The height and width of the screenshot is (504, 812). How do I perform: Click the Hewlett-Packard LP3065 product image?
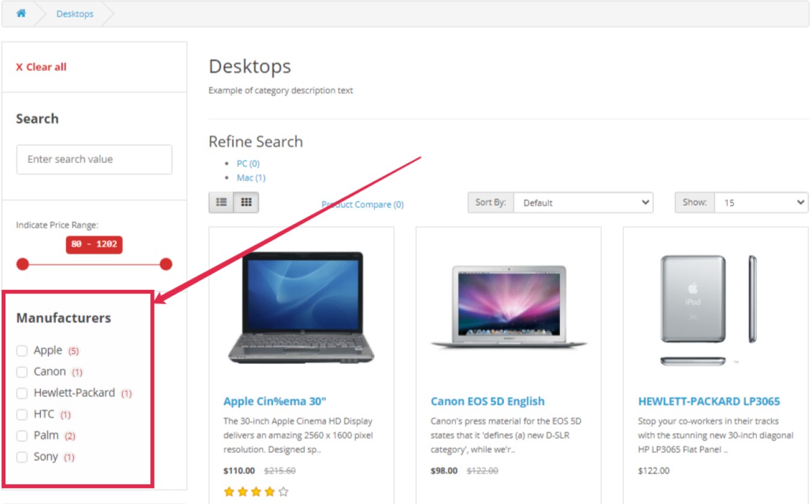(709, 310)
